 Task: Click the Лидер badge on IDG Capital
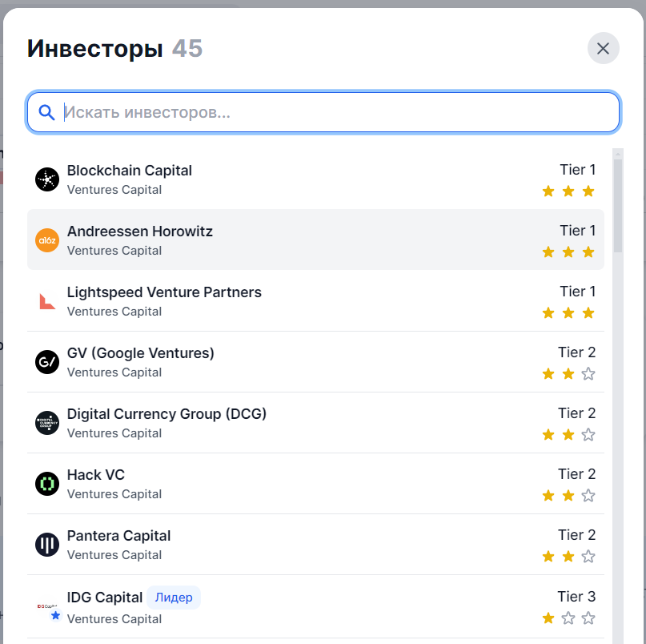(173, 598)
